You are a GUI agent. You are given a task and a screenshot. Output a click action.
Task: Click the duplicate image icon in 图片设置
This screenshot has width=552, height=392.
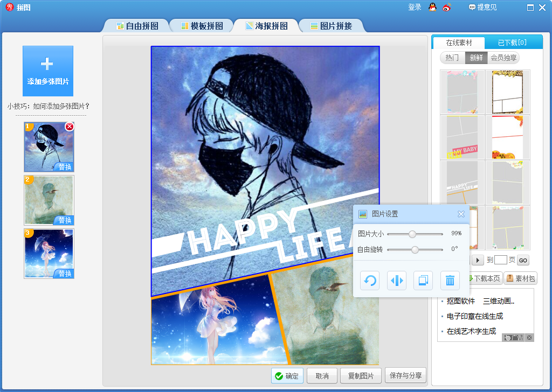point(423,281)
